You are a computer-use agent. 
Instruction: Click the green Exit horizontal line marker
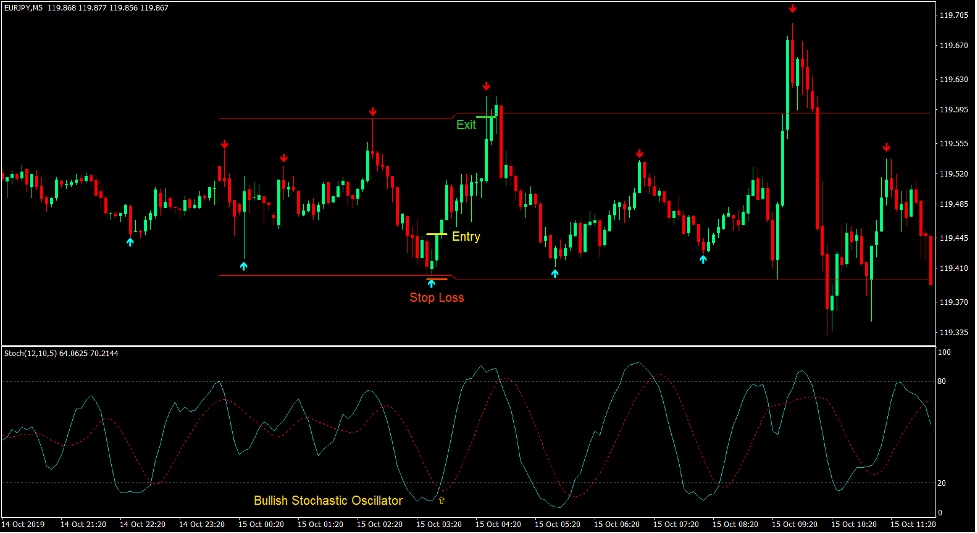486,117
